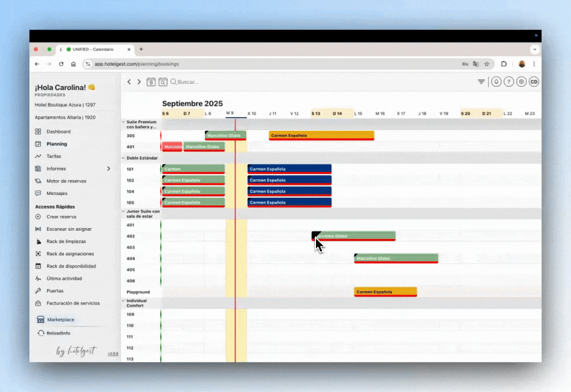Open settings gear icon in toolbar
Viewport: 571px width, 392px height.
tap(521, 82)
